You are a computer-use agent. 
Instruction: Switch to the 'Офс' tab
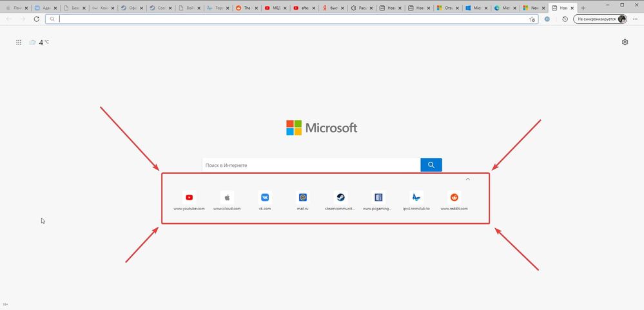point(132,8)
